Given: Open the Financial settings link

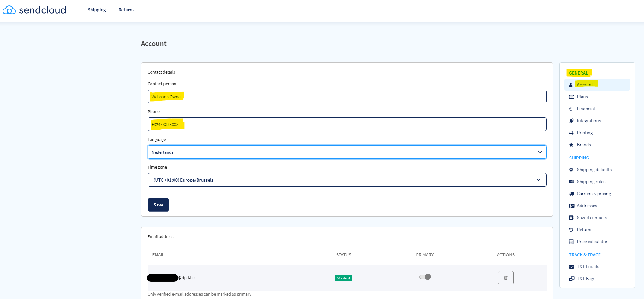Looking at the screenshot, I should click(x=586, y=109).
